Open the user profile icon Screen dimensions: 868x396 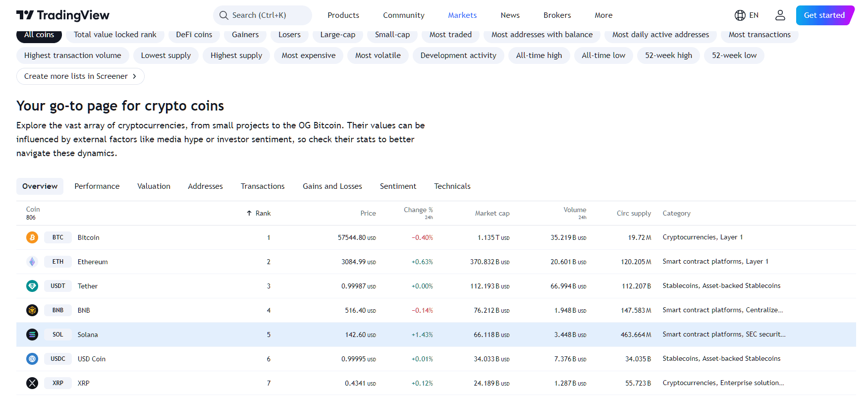tap(780, 15)
